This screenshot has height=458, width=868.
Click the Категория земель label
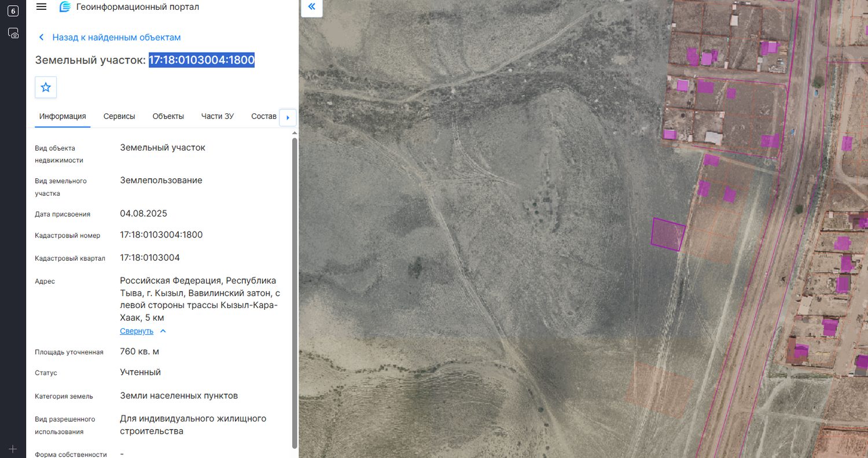[x=64, y=396]
